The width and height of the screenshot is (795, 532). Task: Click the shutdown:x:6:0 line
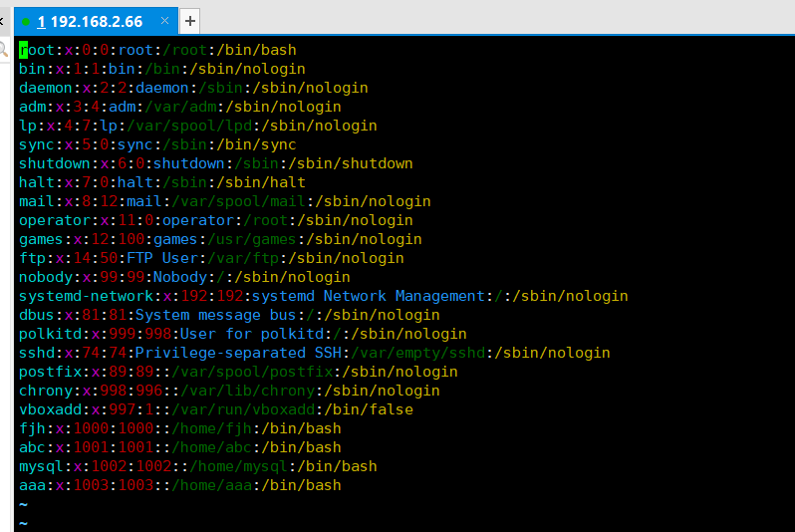[x=216, y=163]
